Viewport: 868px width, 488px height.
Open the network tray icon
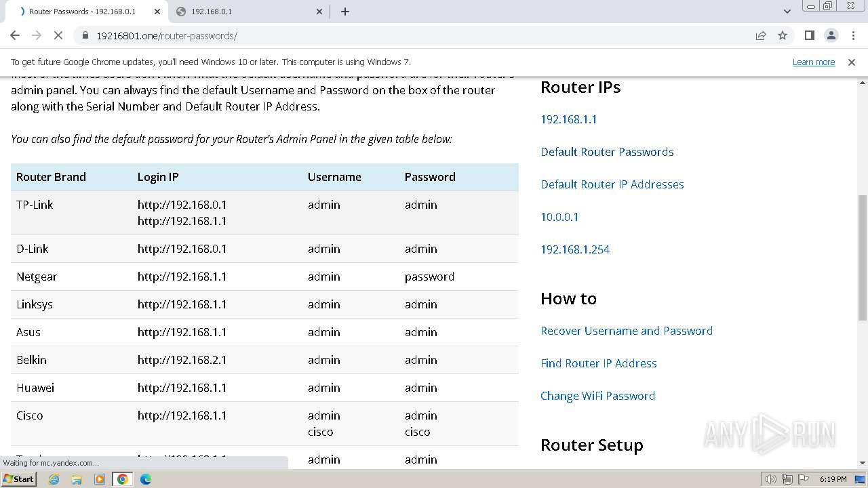pos(787,479)
